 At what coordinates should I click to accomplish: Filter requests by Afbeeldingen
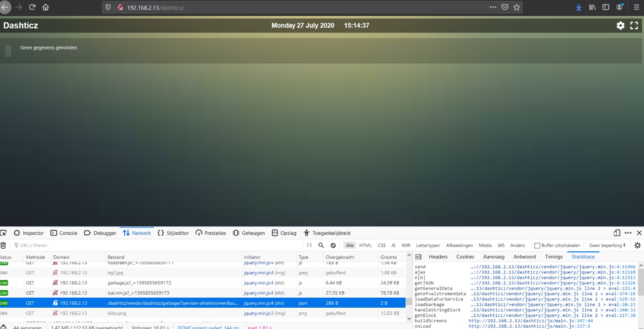[459, 245]
